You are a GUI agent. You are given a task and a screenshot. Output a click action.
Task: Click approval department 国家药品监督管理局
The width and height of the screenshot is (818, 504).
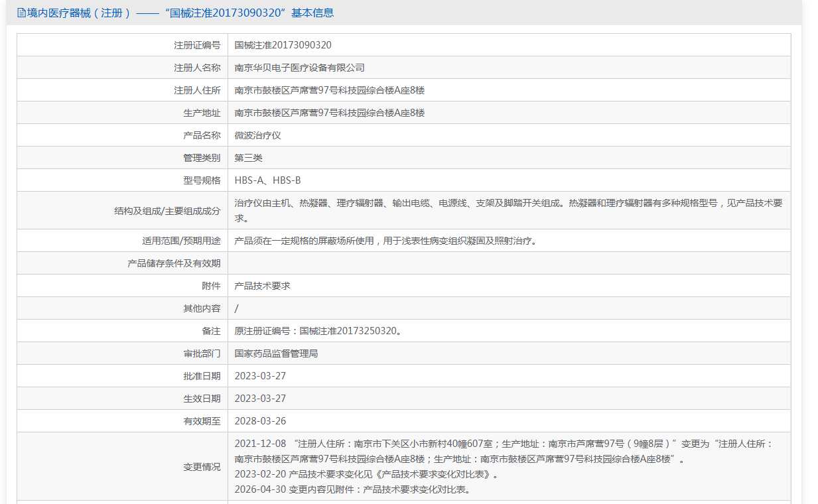(x=277, y=353)
